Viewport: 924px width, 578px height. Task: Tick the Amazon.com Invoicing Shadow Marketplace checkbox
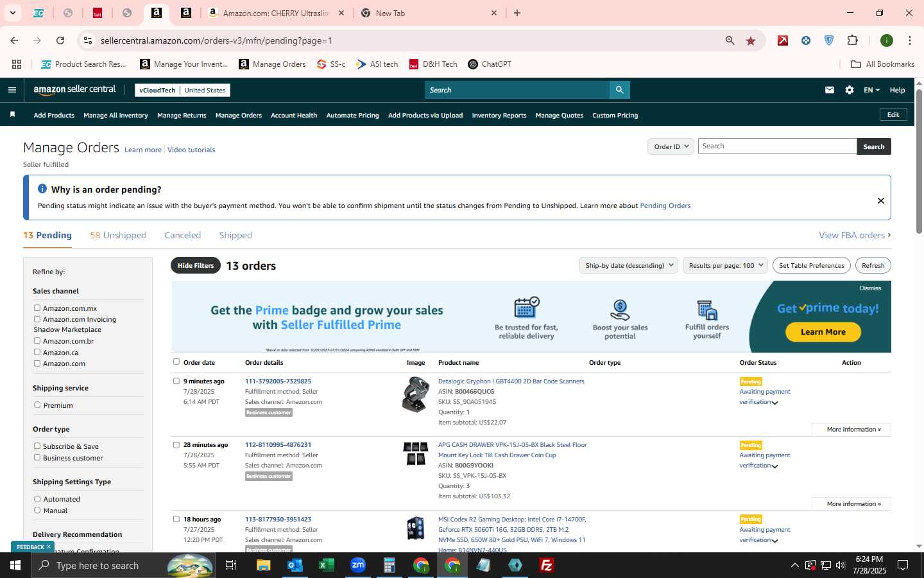point(37,319)
